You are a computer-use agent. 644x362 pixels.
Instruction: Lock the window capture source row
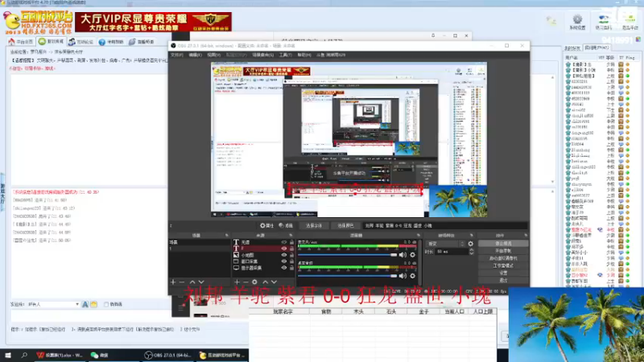[291, 261]
